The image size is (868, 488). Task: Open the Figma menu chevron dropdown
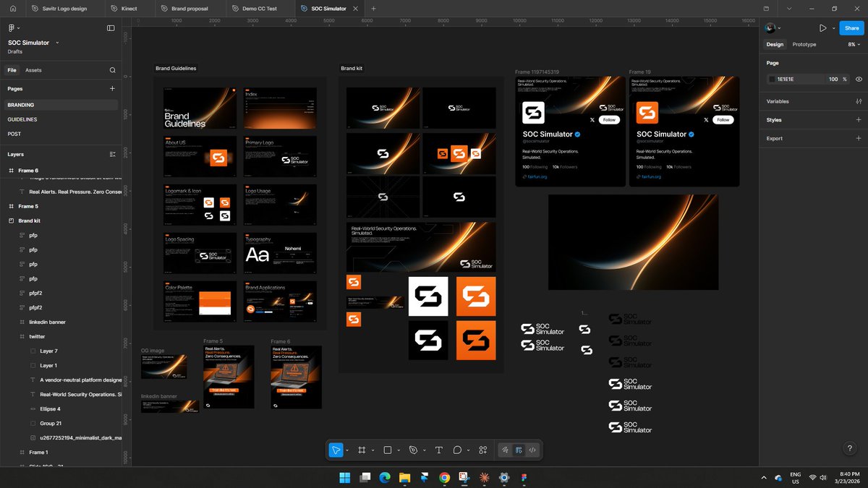20,29
